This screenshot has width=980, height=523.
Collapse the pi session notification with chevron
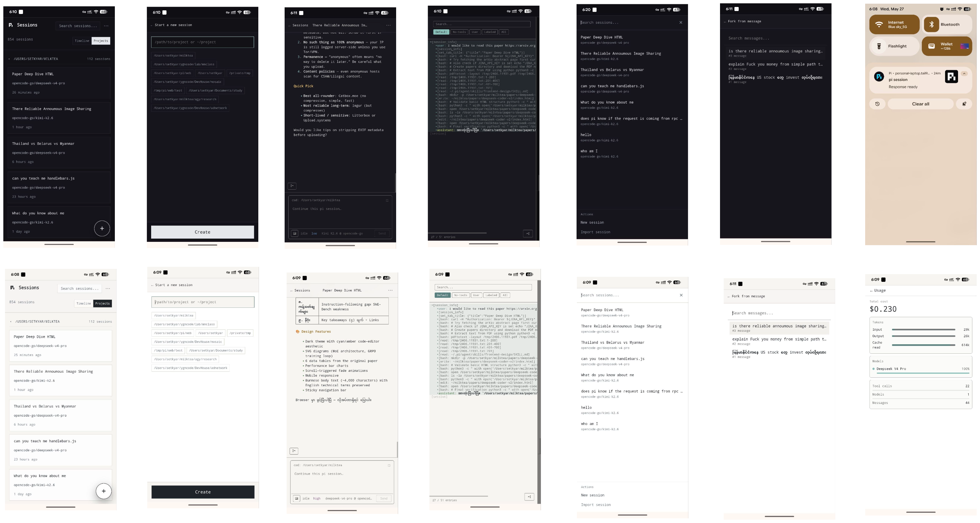[x=964, y=73]
